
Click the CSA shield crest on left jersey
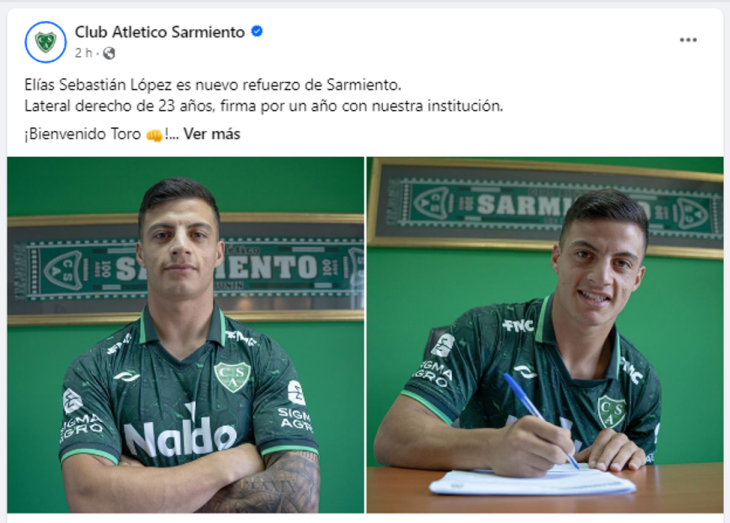click(232, 377)
